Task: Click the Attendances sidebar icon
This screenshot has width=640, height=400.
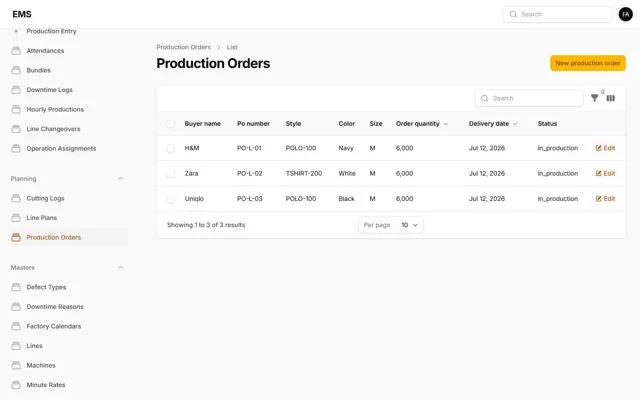Action: point(16,51)
